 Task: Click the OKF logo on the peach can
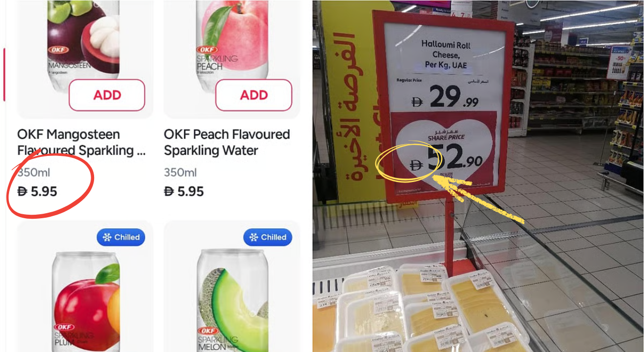[207, 50]
